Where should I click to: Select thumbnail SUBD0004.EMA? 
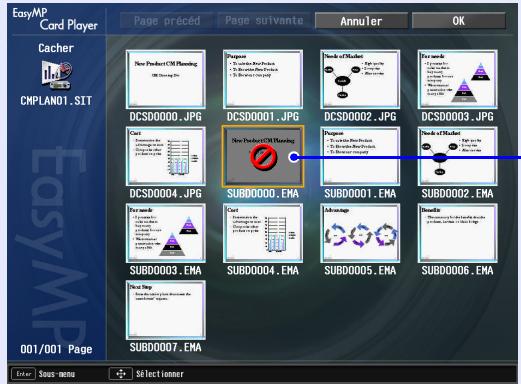tap(263, 233)
